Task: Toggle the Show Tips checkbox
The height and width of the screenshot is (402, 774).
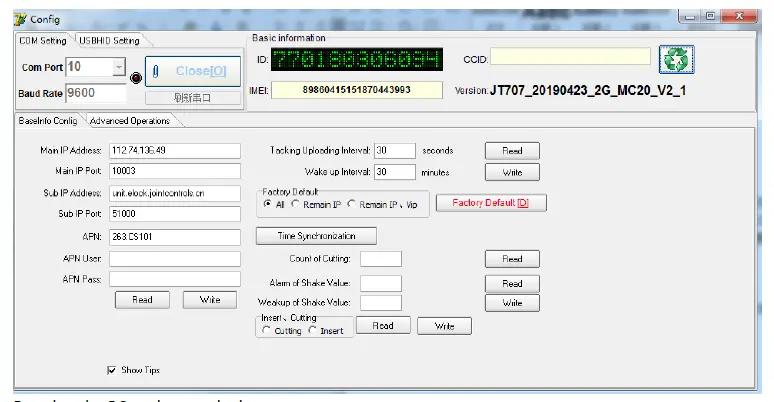Action: [112, 370]
